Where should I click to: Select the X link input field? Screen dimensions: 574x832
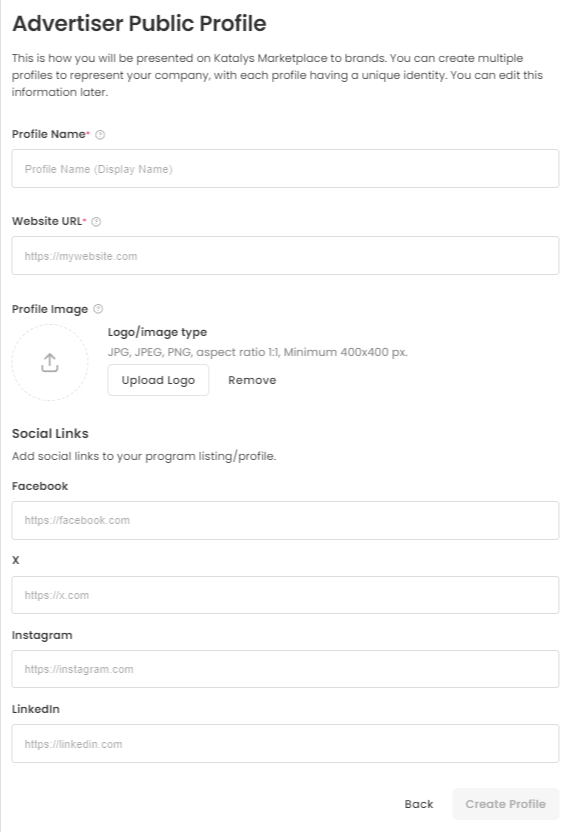[x=285, y=595]
